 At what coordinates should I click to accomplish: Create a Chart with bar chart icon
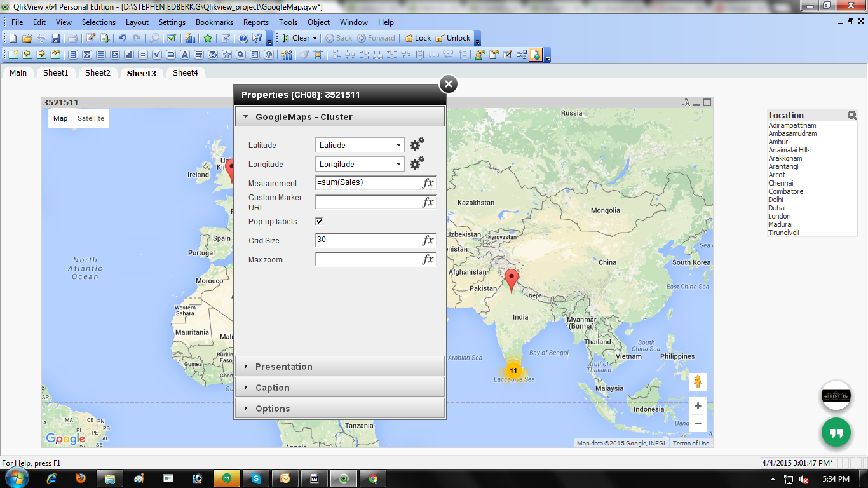129,55
